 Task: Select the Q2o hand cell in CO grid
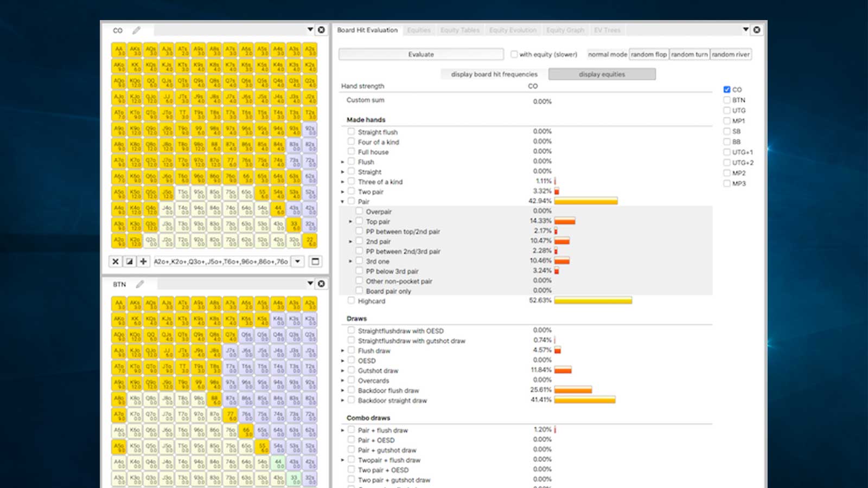[x=151, y=240]
